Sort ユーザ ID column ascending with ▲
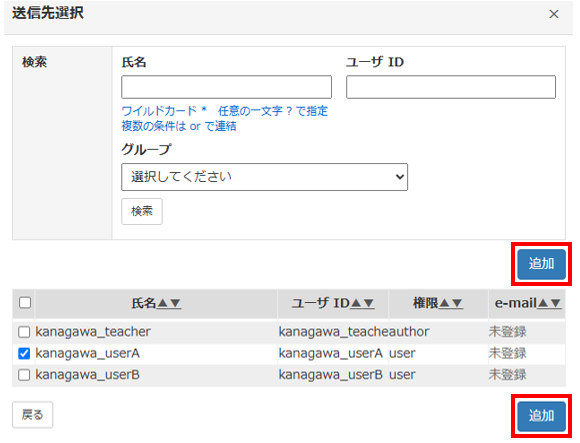 point(356,304)
